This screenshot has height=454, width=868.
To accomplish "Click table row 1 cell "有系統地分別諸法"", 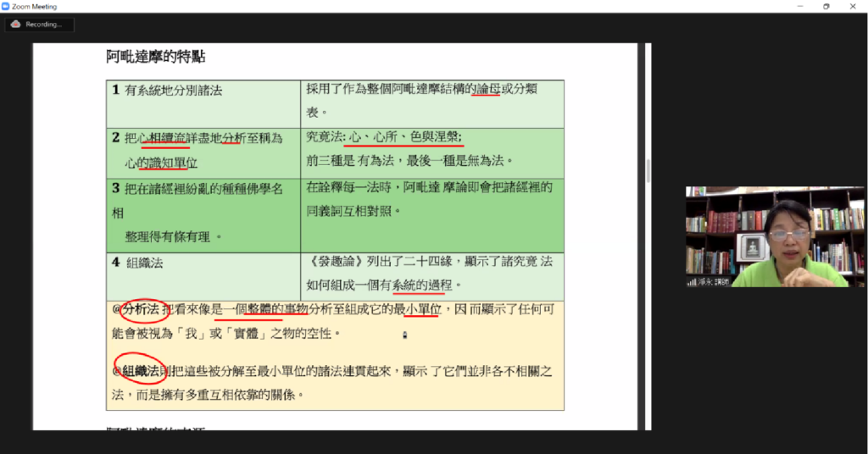I will pyautogui.click(x=173, y=90).
